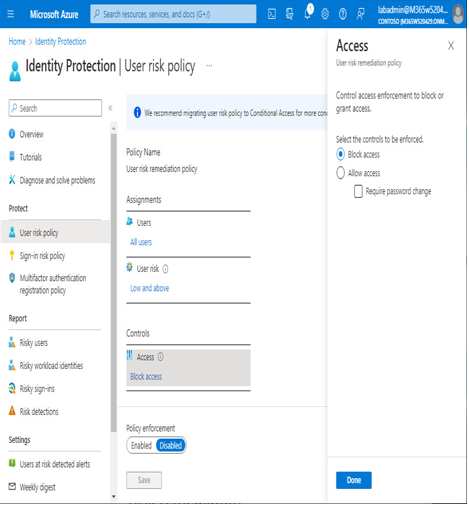Click the Risky sign-ins icon

[x=12, y=388]
